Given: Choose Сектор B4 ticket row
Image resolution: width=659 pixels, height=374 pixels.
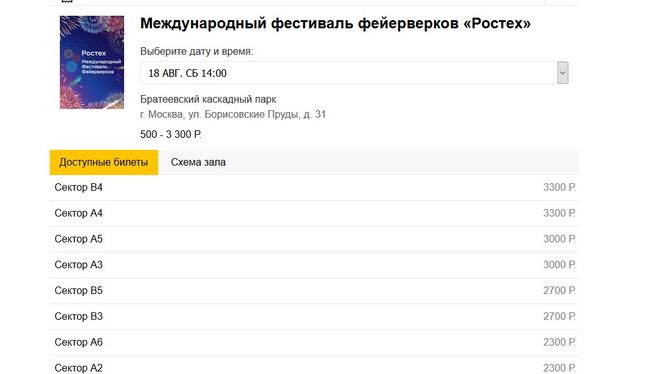Looking at the screenshot, I should point(314,187).
